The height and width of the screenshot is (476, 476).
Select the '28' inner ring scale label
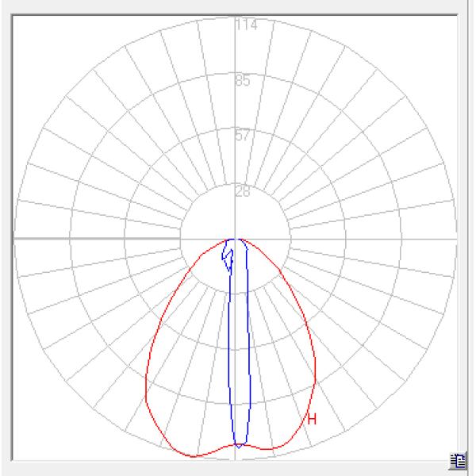click(243, 191)
